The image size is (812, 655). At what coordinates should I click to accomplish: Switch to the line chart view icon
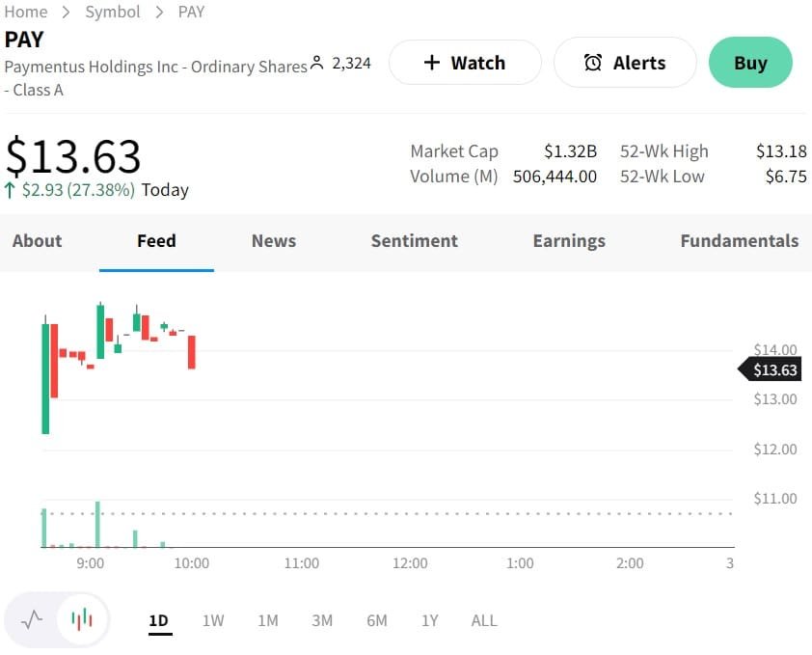pyautogui.click(x=32, y=619)
